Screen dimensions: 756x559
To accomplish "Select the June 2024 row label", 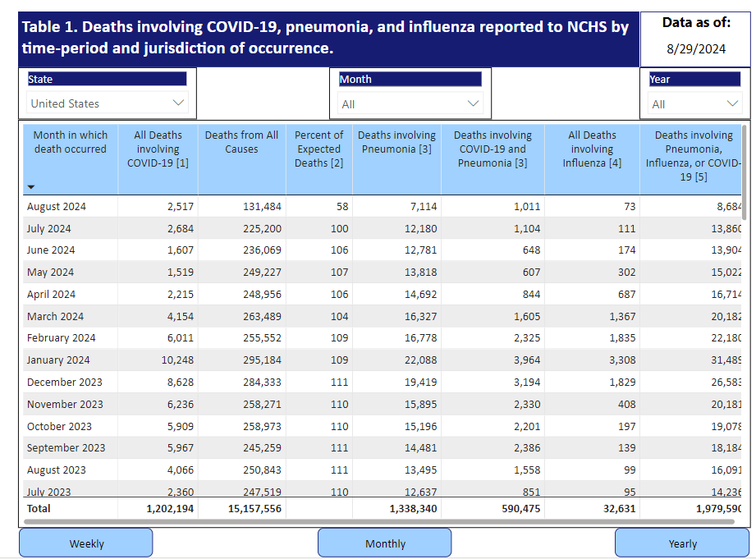I will 51,250.
